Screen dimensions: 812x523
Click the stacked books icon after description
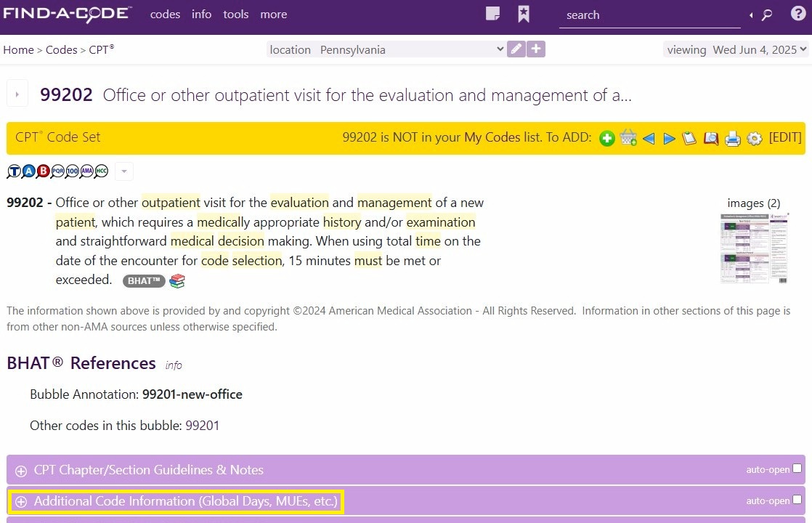pos(177,280)
